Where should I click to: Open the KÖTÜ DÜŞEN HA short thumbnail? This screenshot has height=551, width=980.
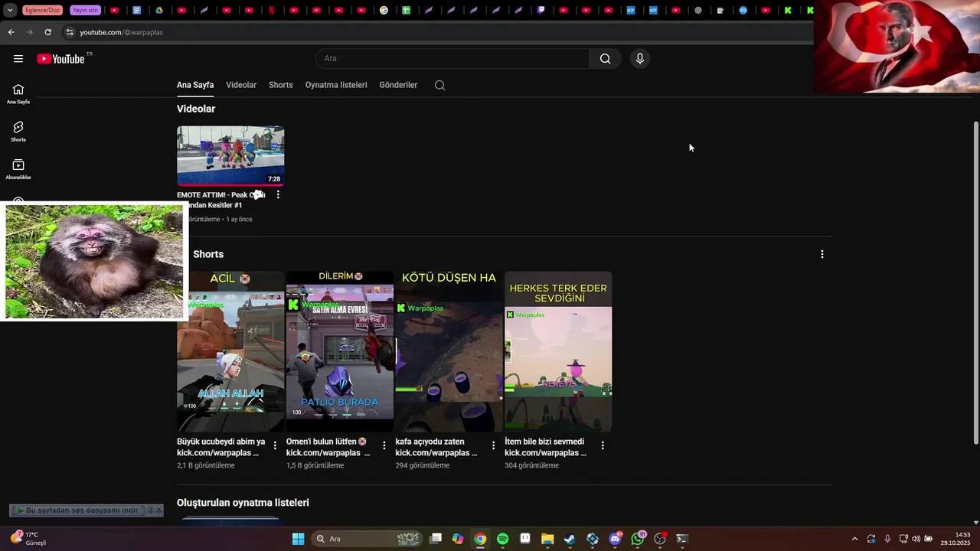(449, 351)
